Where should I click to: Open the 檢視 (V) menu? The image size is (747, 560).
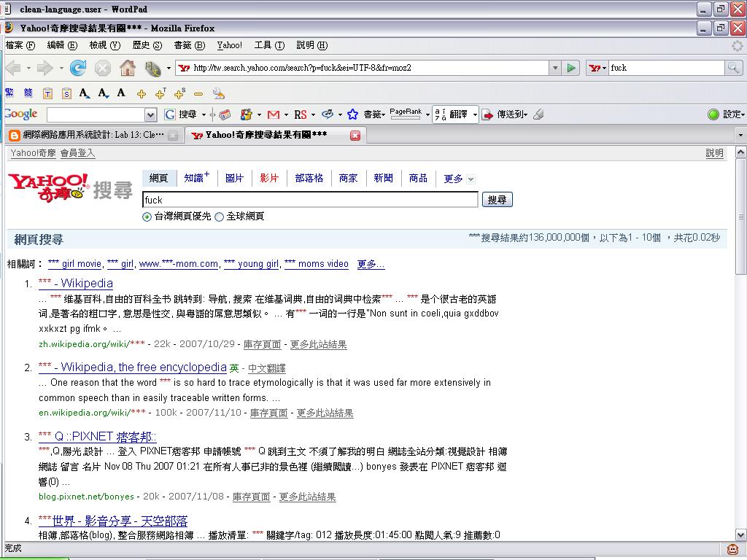click(104, 45)
